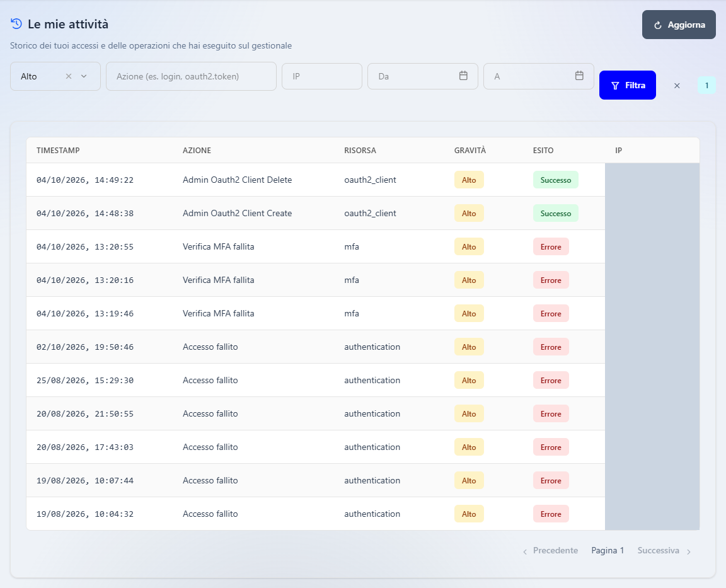Focus the Azione search field
Screen dimensions: 726x588
pos(191,76)
